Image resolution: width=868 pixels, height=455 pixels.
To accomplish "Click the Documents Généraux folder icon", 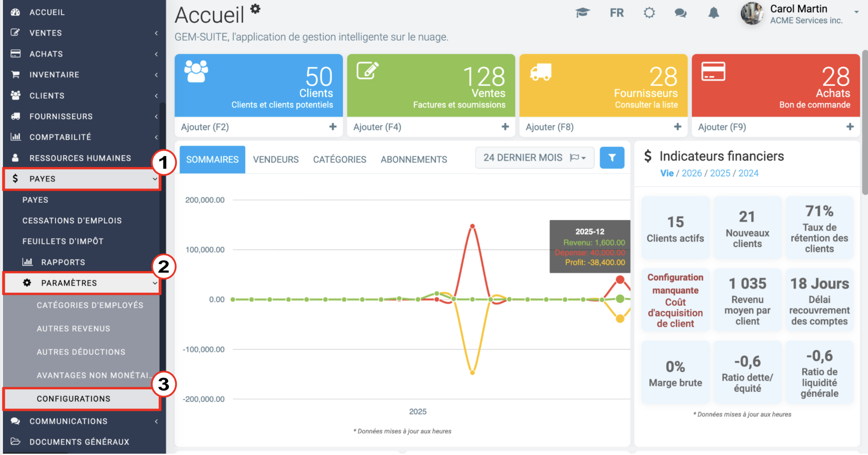I will pyautogui.click(x=15, y=442).
